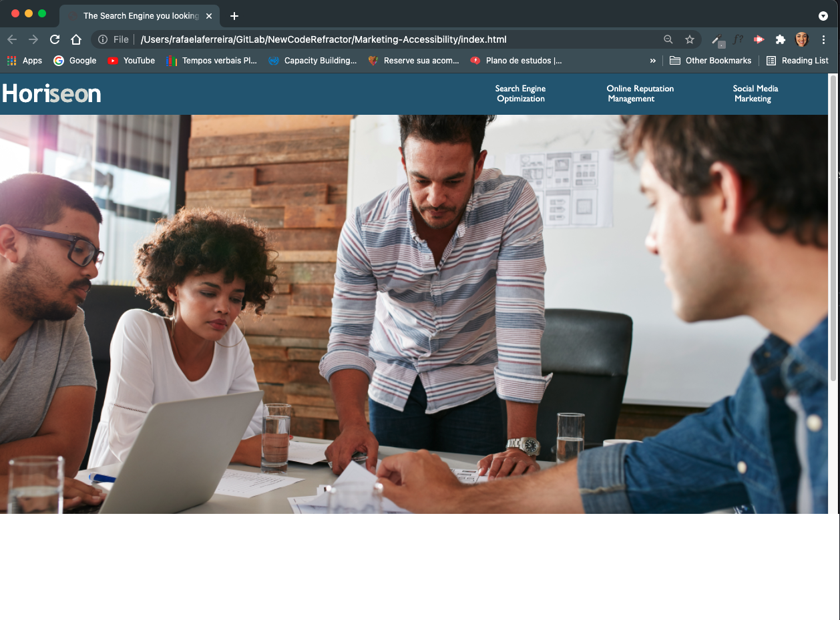840x620 pixels.
Task: Open a new tab with the plus button
Action: (x=234, y=16)
